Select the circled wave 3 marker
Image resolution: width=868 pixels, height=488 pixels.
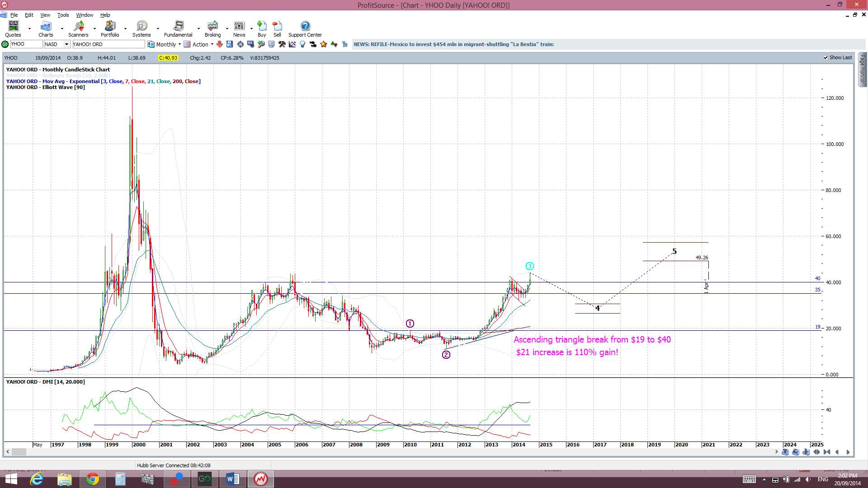(530, 266)
